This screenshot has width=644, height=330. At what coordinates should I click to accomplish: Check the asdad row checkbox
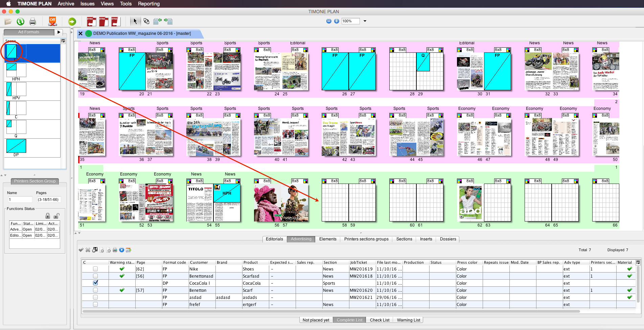(x=95, y=297)
